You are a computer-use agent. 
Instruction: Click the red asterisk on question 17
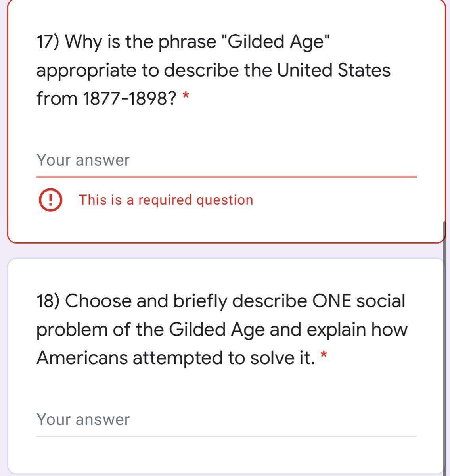click(186, 96)
